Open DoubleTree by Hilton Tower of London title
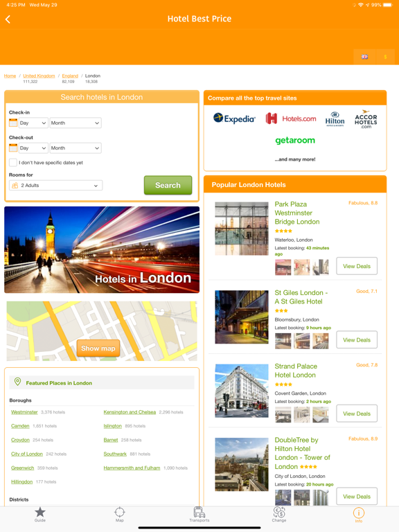The height and width of the screenshot is (532, 399). 302,453
